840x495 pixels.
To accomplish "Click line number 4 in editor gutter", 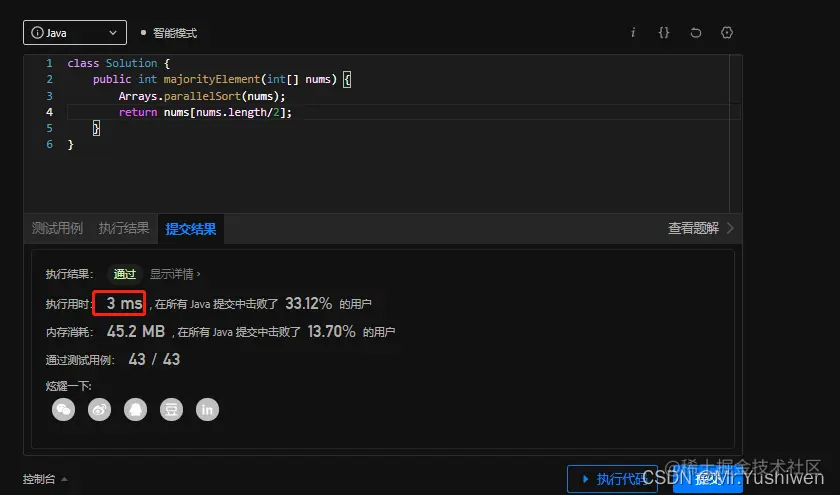I will pos(49,112).
